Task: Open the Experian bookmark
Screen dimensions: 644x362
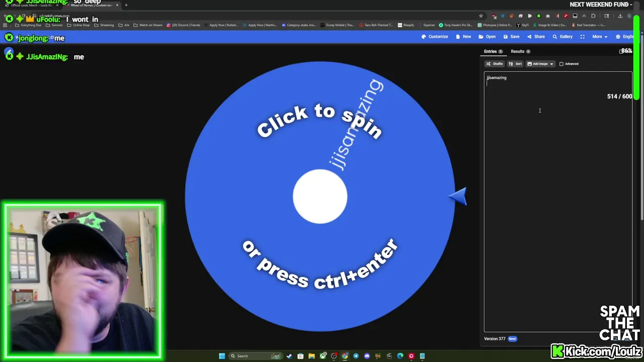Action: click(426, 25)
